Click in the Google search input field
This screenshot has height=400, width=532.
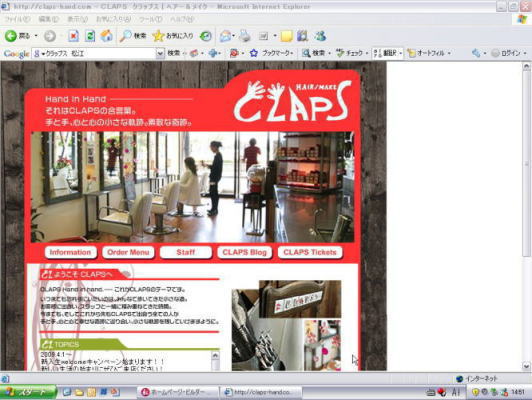click(94, 53)
